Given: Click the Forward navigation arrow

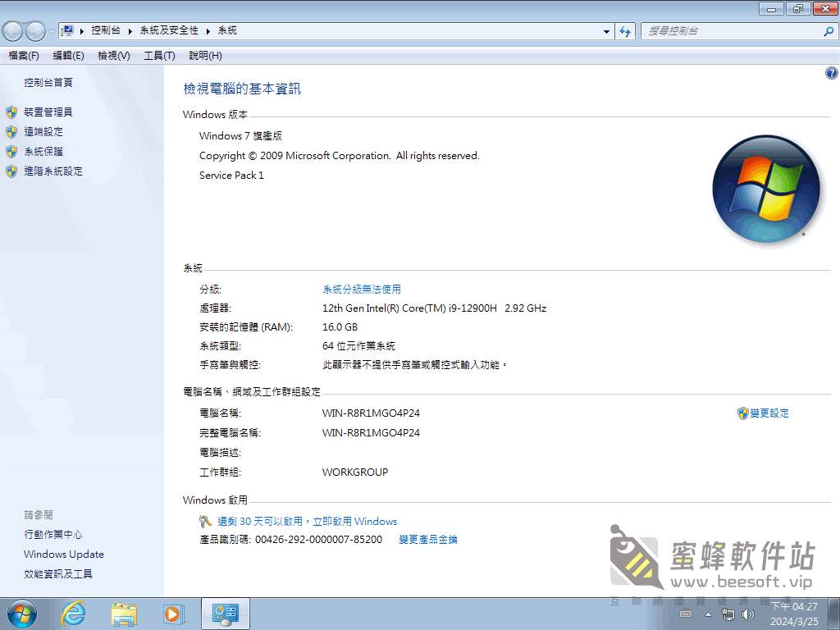Looking at the screenshot, I should click(35, 31).
